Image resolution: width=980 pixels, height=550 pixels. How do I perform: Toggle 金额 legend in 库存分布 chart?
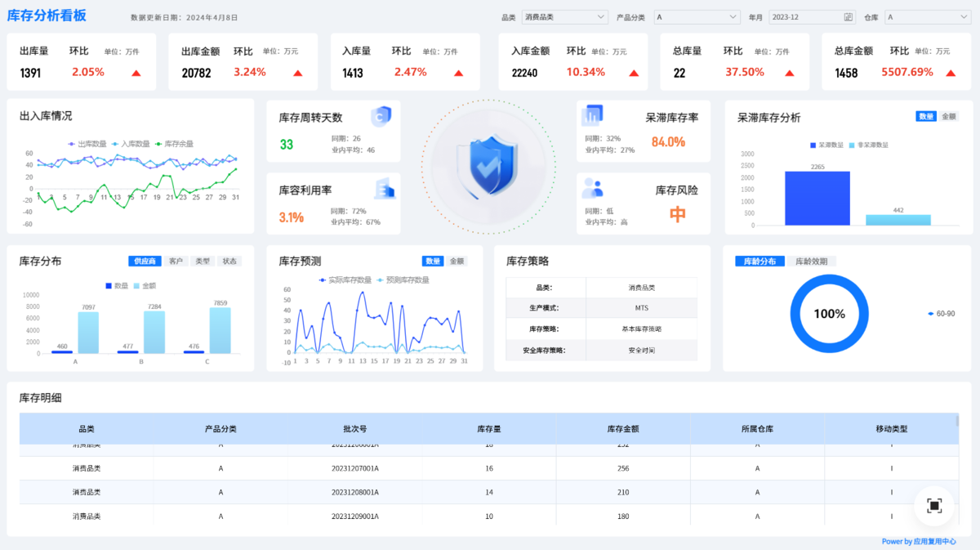coord(145,286)
